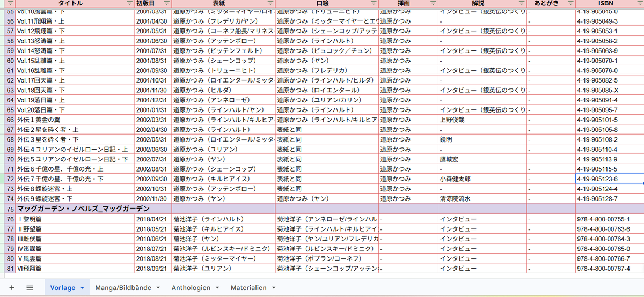Add a new sheet with plus icon
Viewport: 644px width, 297px height.
click(x=12, y=288)
